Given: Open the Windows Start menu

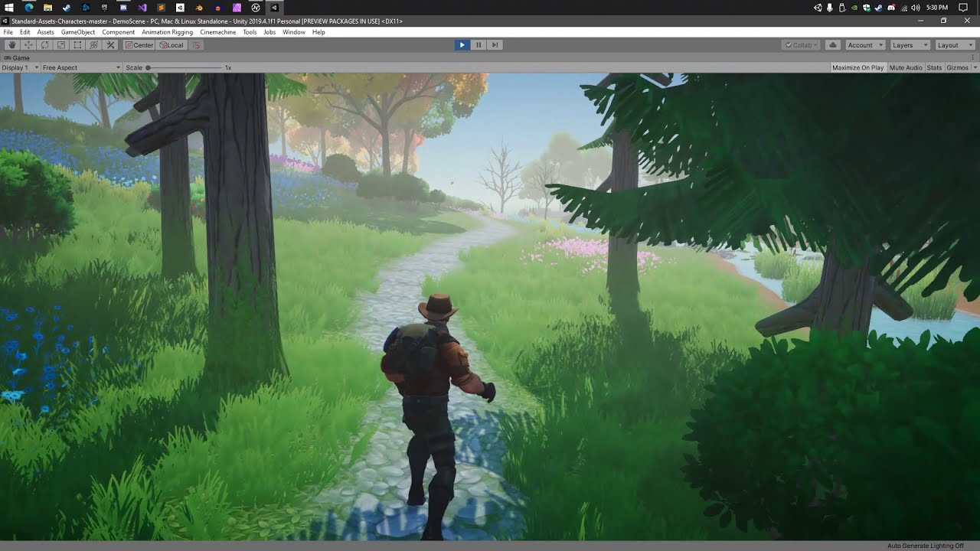Looking at the screenshot, I should 9,8.
